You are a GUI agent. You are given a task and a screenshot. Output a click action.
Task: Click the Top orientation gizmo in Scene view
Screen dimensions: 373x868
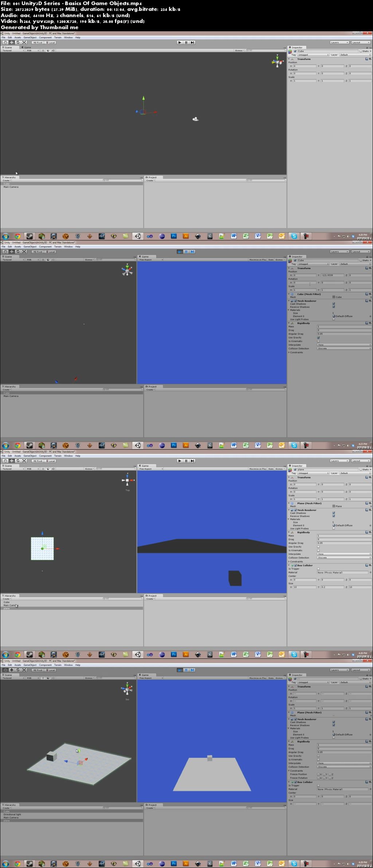click(127, 480)
